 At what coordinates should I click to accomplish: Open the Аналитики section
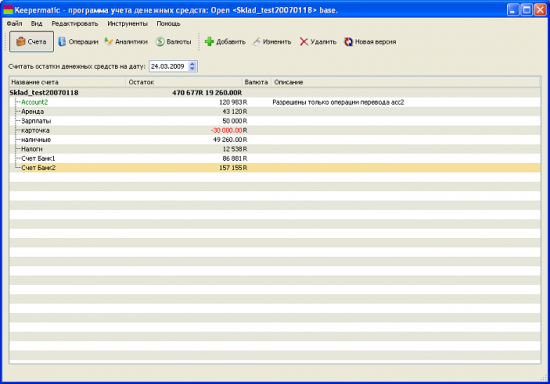click(x=126, y=42)
